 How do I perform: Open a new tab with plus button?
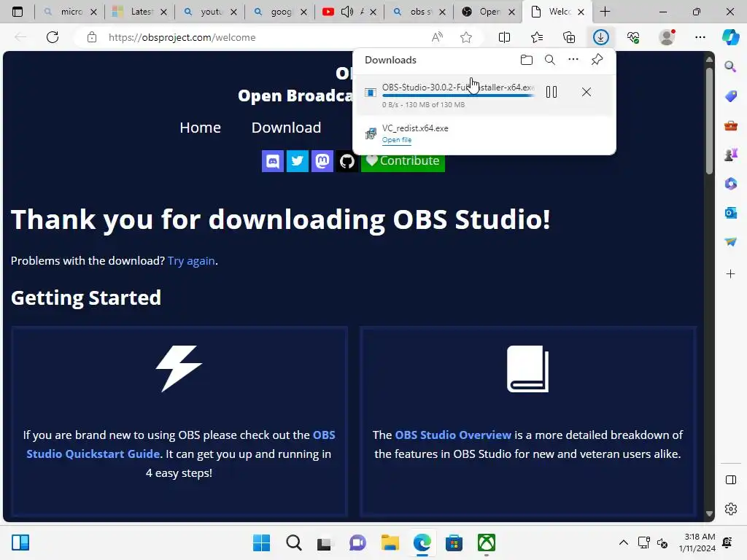click(x=605, y=12)
